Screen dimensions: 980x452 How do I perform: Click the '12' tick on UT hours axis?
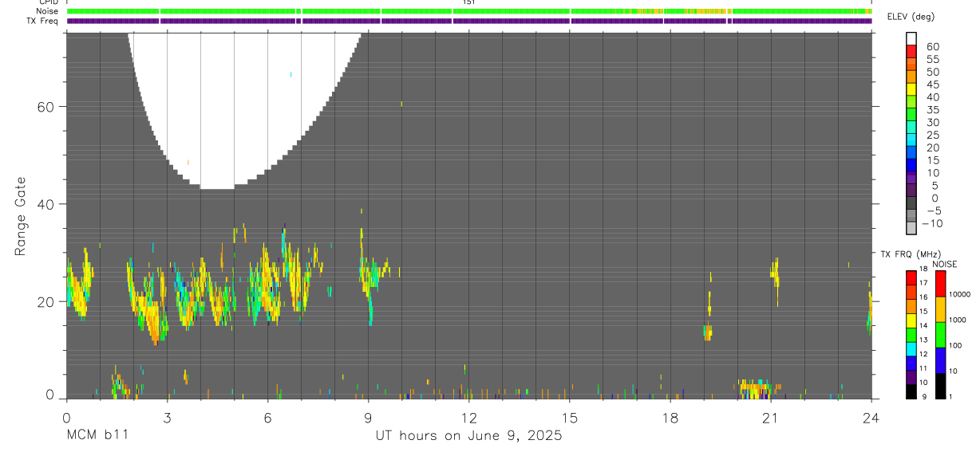click(468, 417)
